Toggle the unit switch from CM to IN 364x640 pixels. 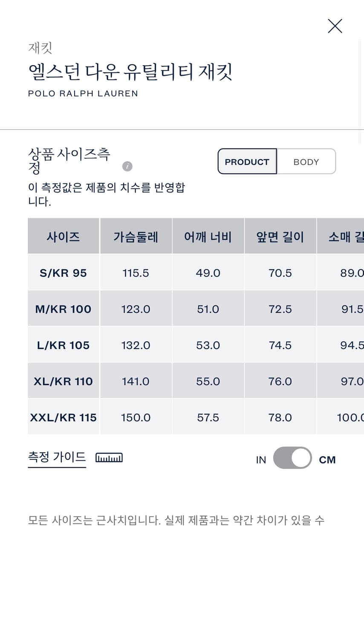[x=292, y=457]
